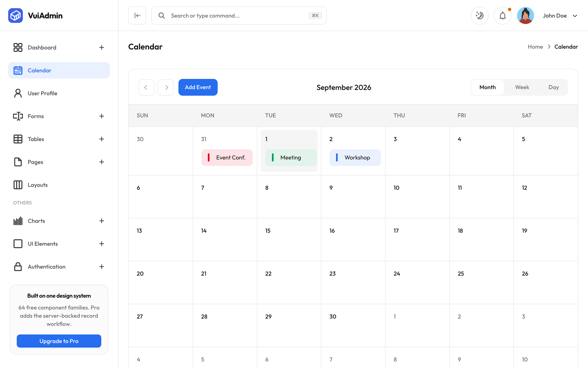This screenshot has height=368, width=588.
Task: Open notifications bell
Action: [502, 16]
